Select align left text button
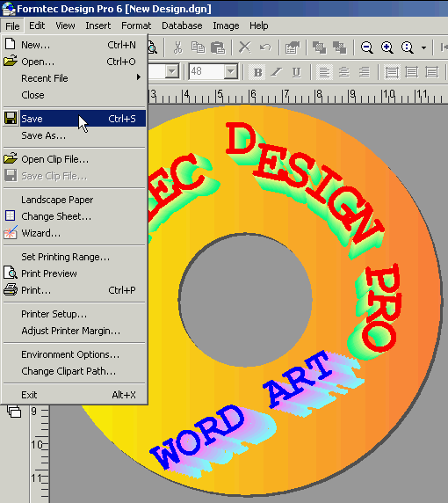The width and height of the screenshot is (448, 503). click(x=324, y=72)
